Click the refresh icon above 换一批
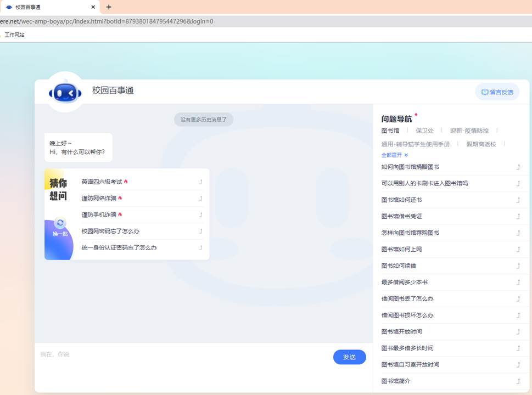Viewport: 532px width, 395px height. 60,223
